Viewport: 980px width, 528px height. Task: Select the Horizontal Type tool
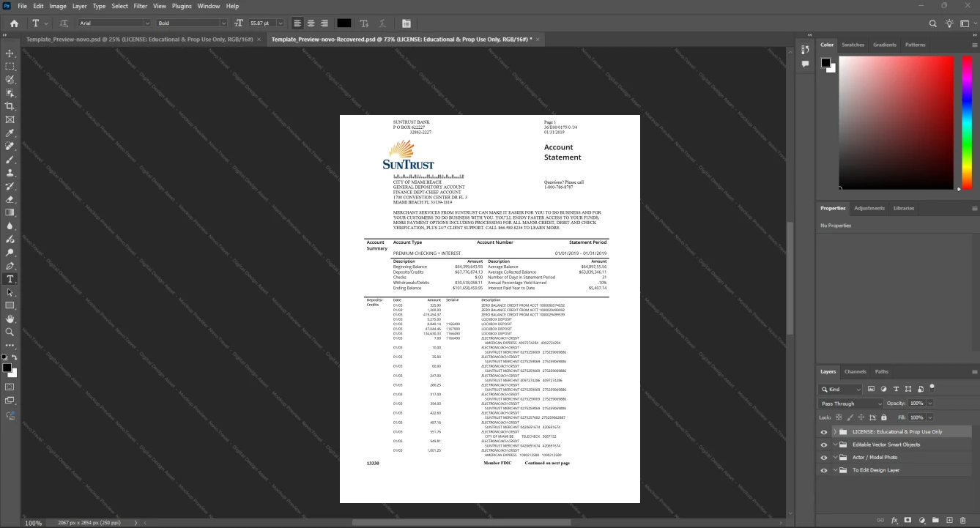click(10, 279)
